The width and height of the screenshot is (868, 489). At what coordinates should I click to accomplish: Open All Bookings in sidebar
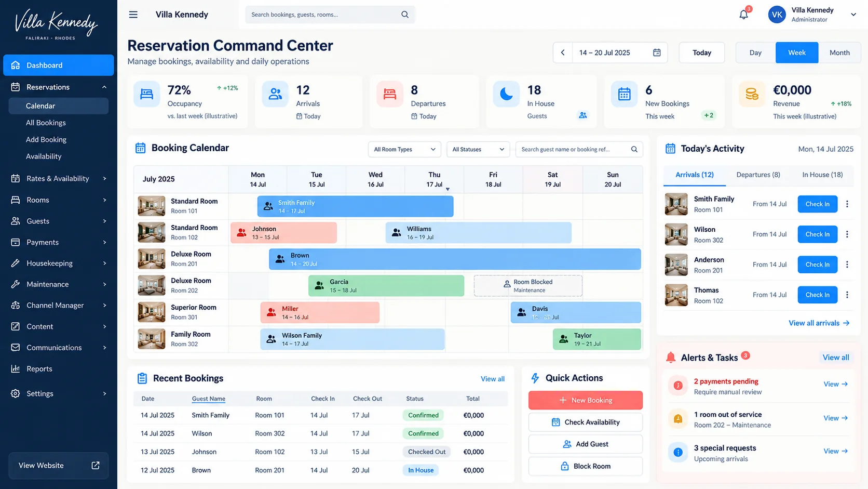point(46,123)
